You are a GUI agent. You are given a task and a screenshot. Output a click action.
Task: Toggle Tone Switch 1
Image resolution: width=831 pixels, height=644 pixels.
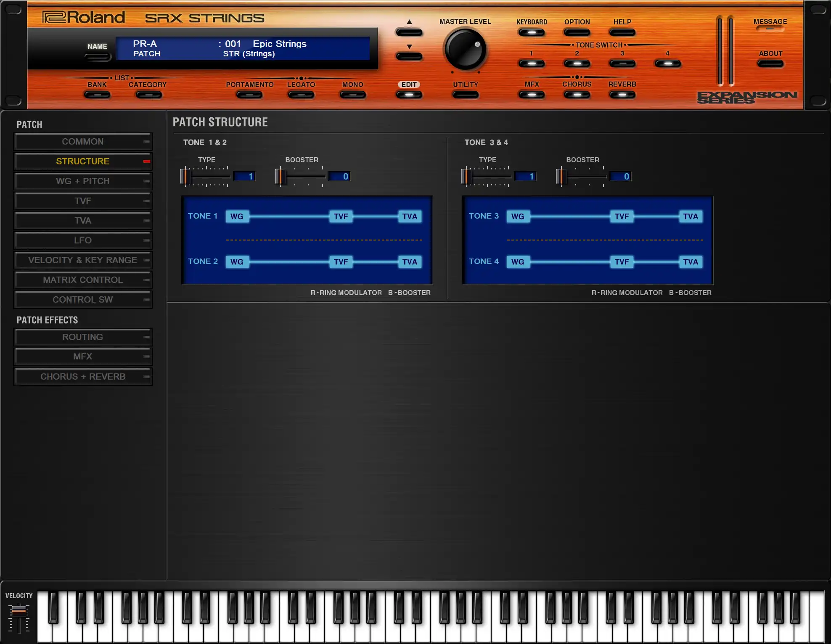(x=531, y=64)
